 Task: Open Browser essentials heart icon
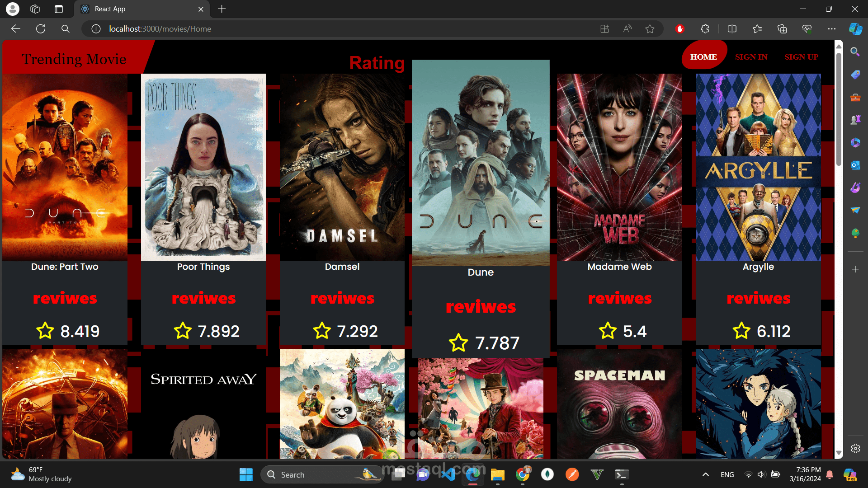coord(807,29)
